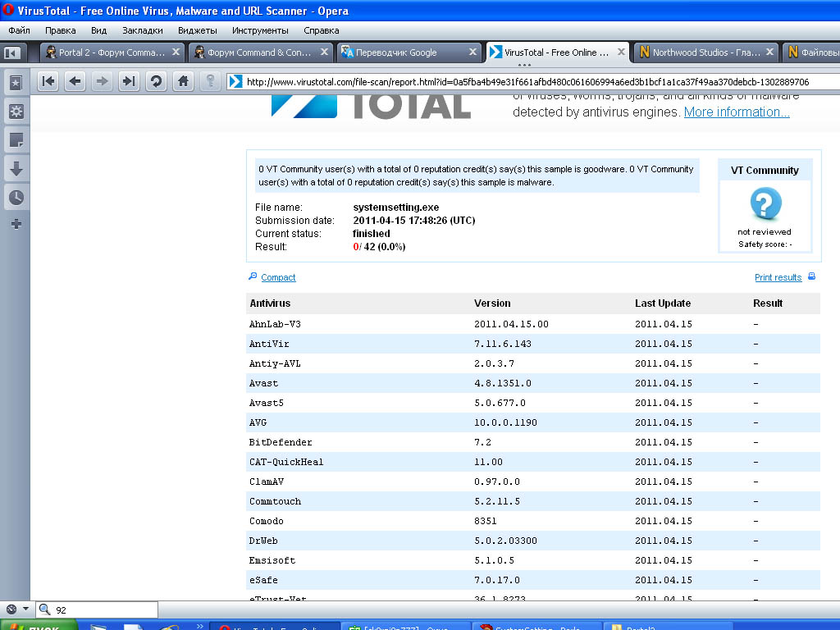This screenshot has width=840, height=630.
Task: Click the Antivirus column header
Action: pyautogui.click(x=270, y=304)
